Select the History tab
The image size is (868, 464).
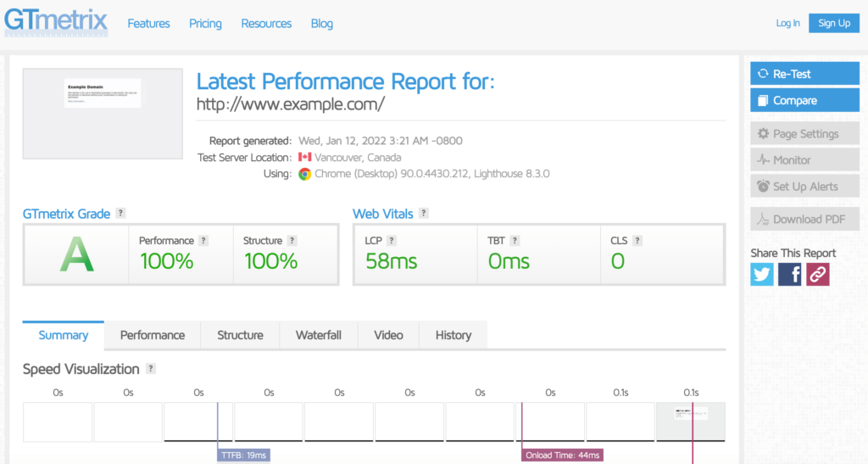click(x=453, y=335)
